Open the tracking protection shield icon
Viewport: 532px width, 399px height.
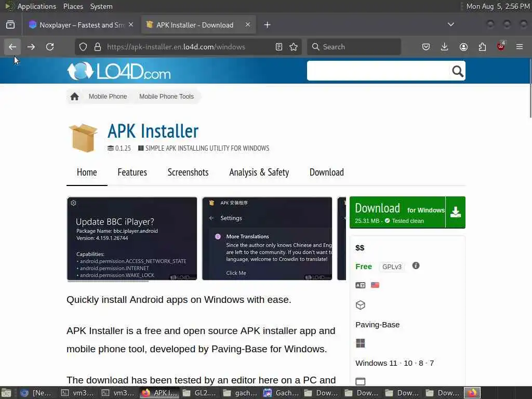pyautogui.click(x=83, y=47)
